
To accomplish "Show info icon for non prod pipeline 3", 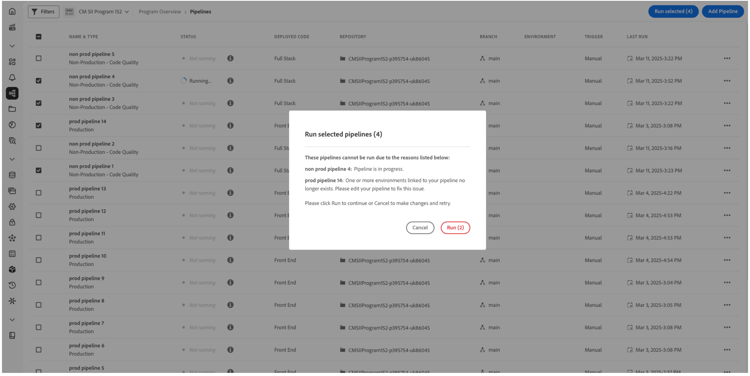I will coord(230,103).
